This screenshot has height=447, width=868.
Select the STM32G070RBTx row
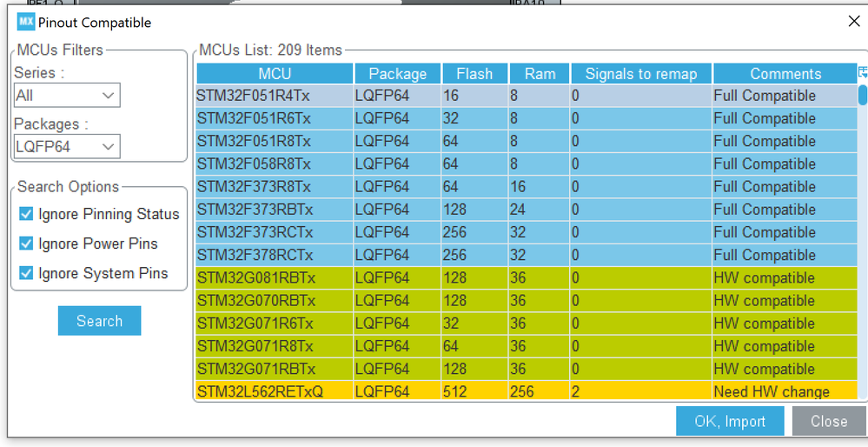tap(527, 300)
